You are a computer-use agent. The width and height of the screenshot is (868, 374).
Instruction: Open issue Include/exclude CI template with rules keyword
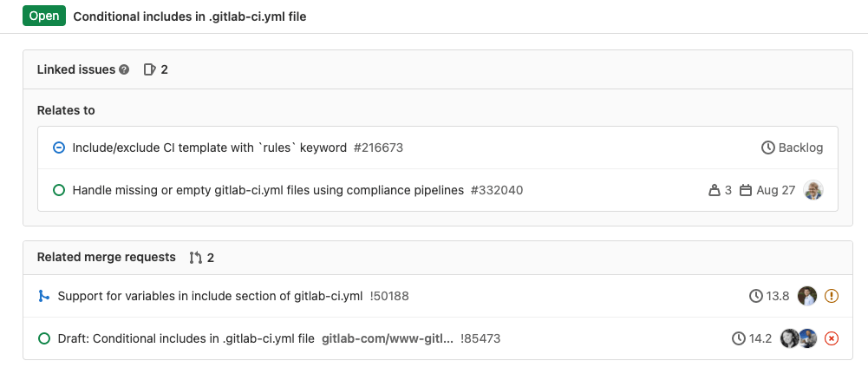click(x=209, y=148)
